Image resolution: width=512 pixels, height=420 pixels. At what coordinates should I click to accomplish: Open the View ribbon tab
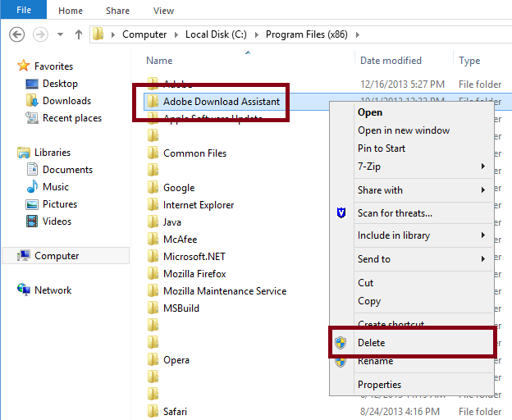[x=163, y=11]
